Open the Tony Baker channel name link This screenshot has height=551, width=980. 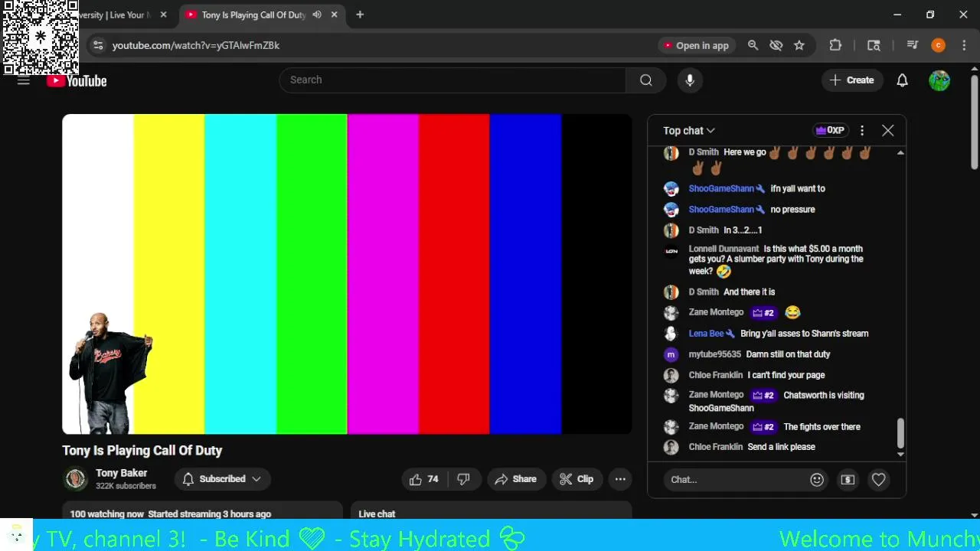[121, 473]
